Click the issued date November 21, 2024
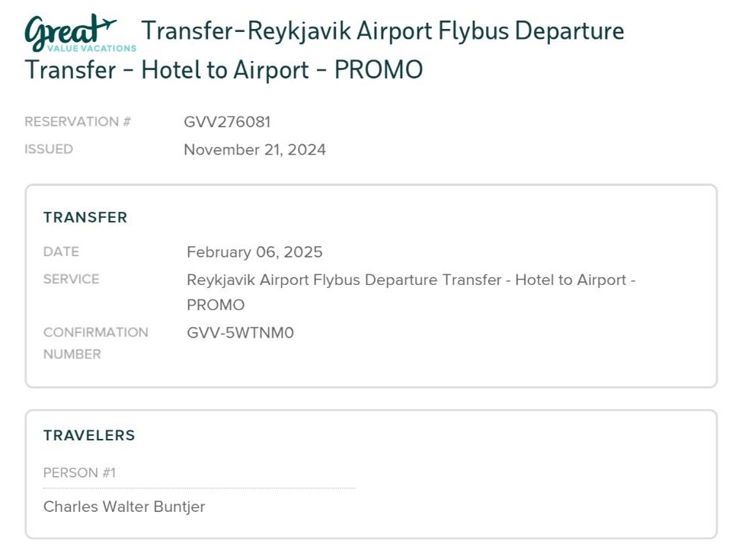732x560 pixels. point(254,150)
